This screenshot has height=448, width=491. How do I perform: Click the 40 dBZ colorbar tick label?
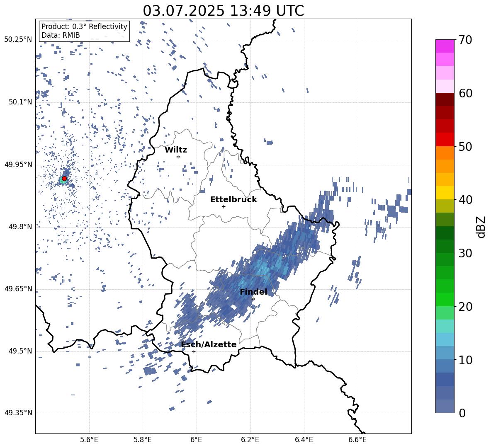tap(465, 200)
